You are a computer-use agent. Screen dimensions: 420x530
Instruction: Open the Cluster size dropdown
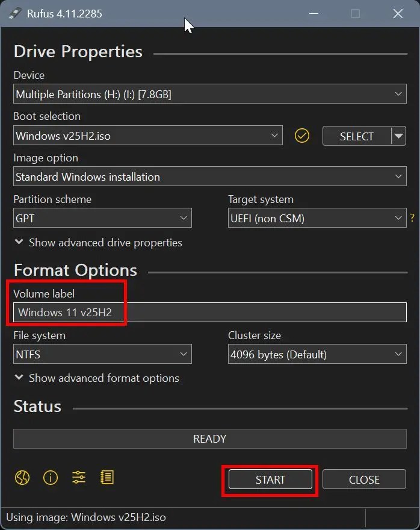click(317, 354)
